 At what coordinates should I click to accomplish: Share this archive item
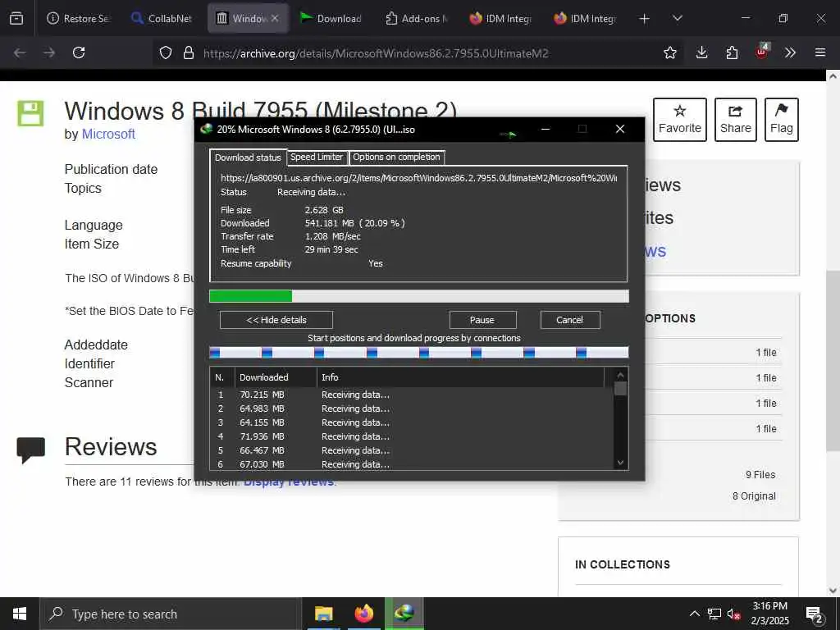pyautogui.click(x=736, y=120)
